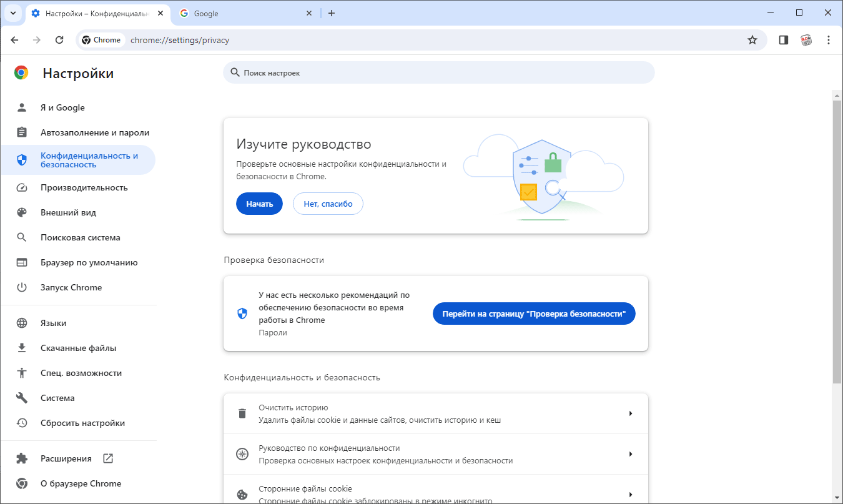Close the Google tab
Image resolution: width=843 pixels, height=504 pixels.
click(308, 13)
